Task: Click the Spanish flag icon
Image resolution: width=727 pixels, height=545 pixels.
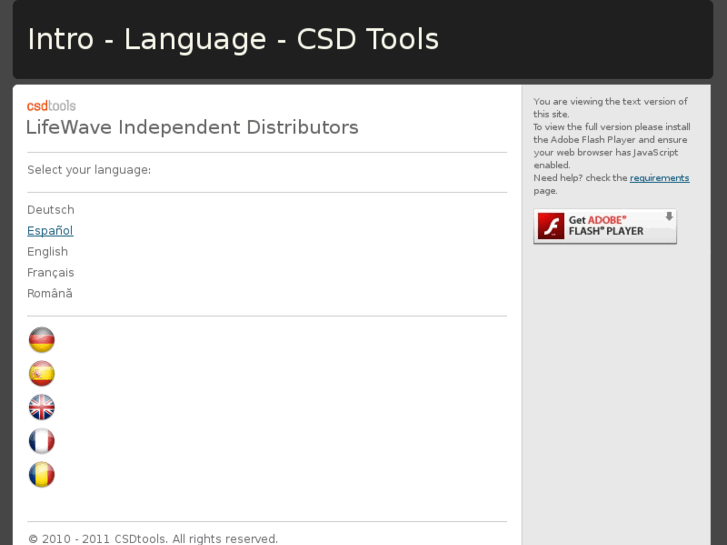Action: pyautogui.click(x=42, y=373)
